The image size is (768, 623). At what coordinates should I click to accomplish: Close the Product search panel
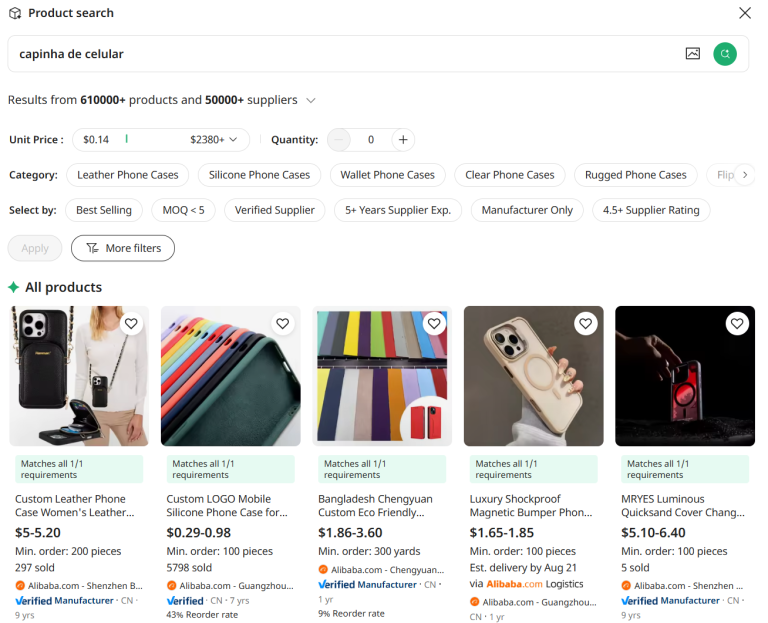click(x=745, y=13)
